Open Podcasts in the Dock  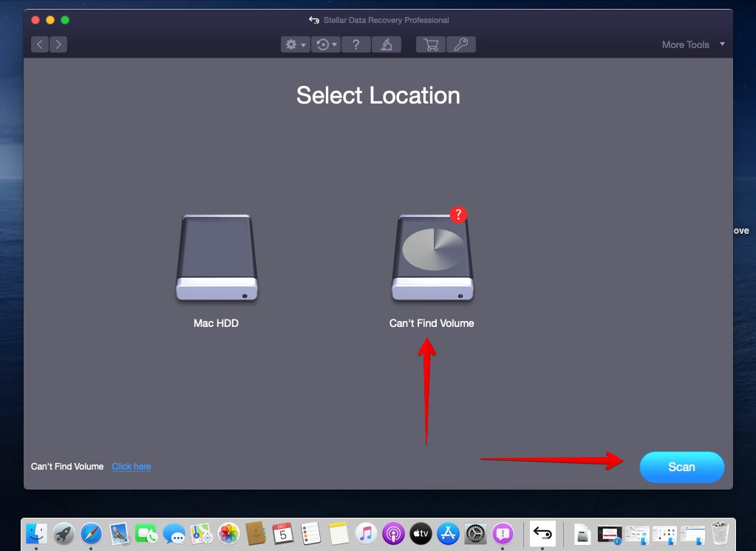point(393,534)
